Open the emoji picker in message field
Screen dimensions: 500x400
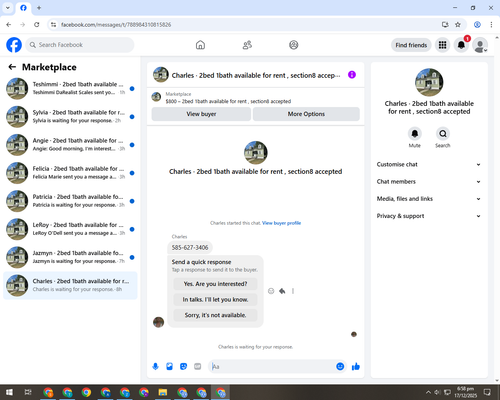(340, 367)
